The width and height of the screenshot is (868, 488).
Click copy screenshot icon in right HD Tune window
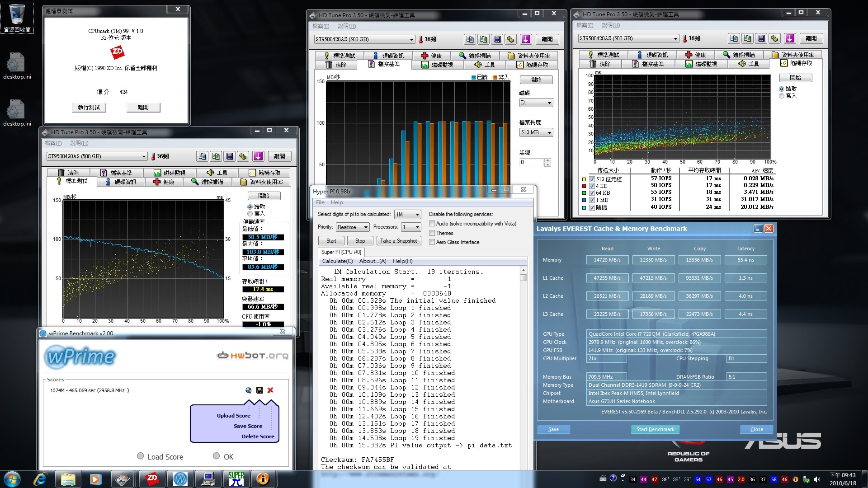(x=748, y=38)
